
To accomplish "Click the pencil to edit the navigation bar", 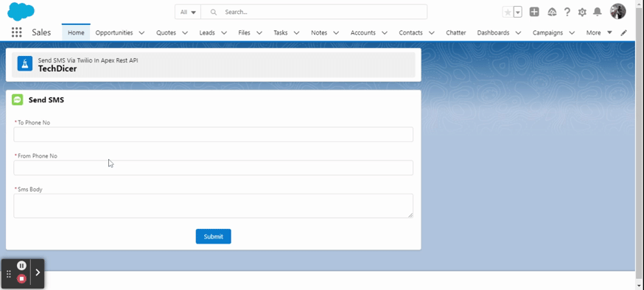I will [x=624, y=33].
